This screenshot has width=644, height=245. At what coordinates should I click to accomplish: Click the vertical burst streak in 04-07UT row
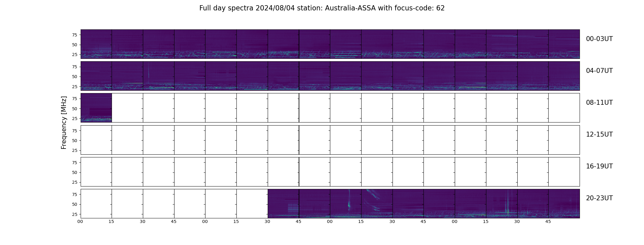[x=148, y=72]
